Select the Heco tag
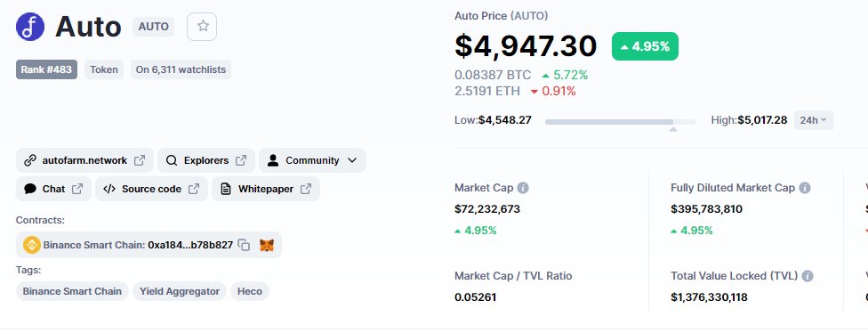 (250, 291)
